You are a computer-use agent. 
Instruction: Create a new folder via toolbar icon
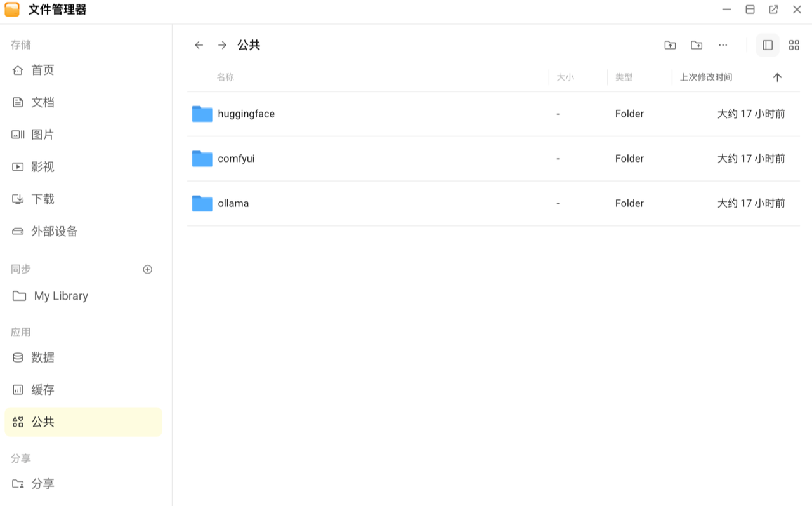coord(697,45)
